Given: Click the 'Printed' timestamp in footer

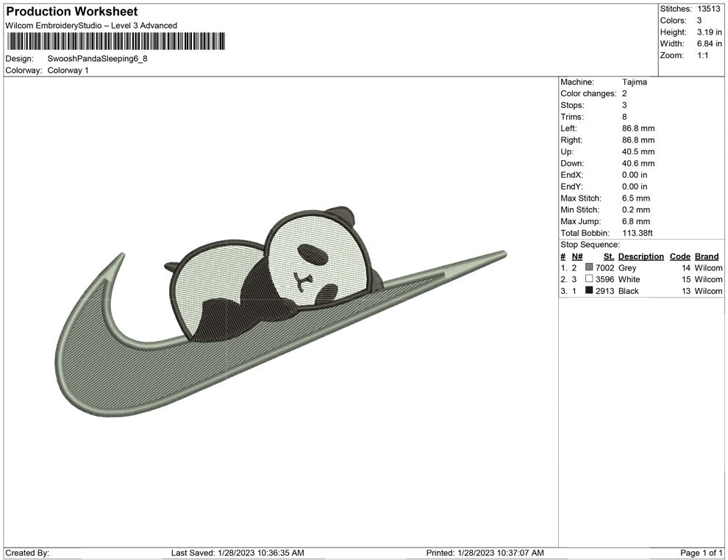Looking at the screenshot, I should (x=485, y=553).
